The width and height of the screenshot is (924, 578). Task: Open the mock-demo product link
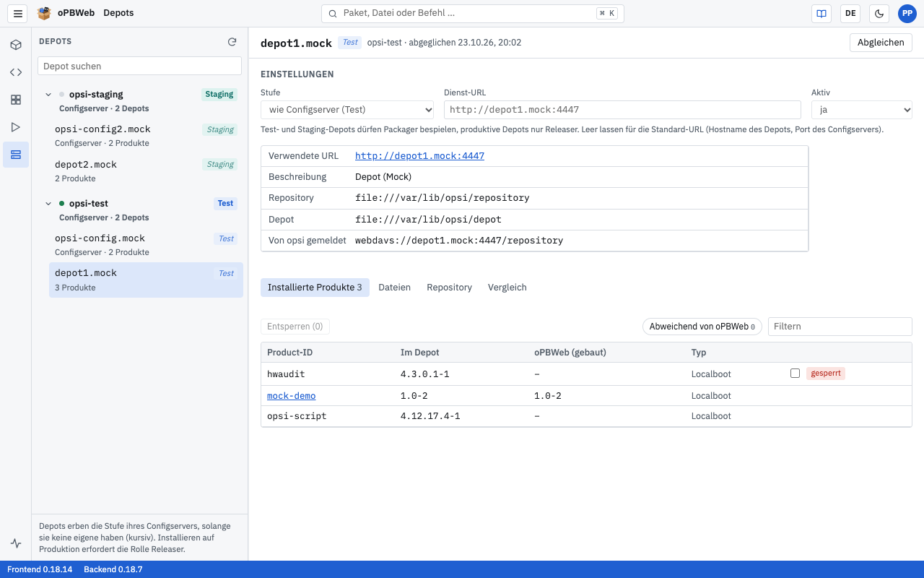pos(292,396)
